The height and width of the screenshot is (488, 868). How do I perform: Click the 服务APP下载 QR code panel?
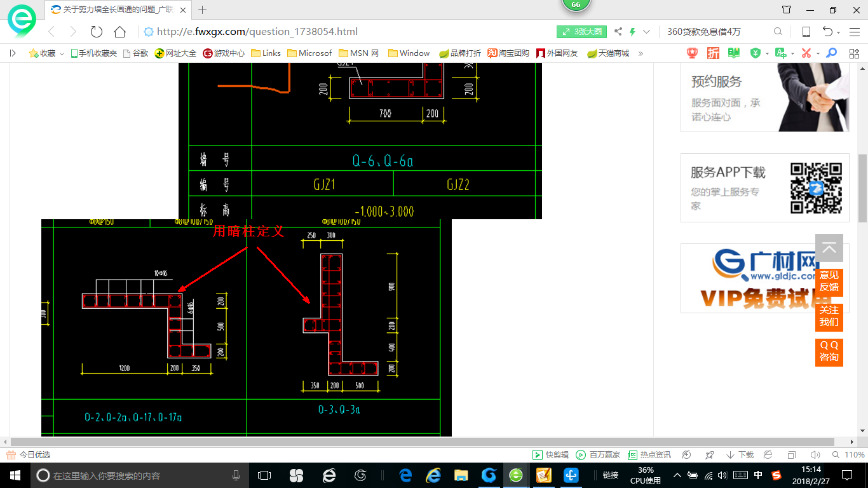pyautogui.click(x=765, y=187)
